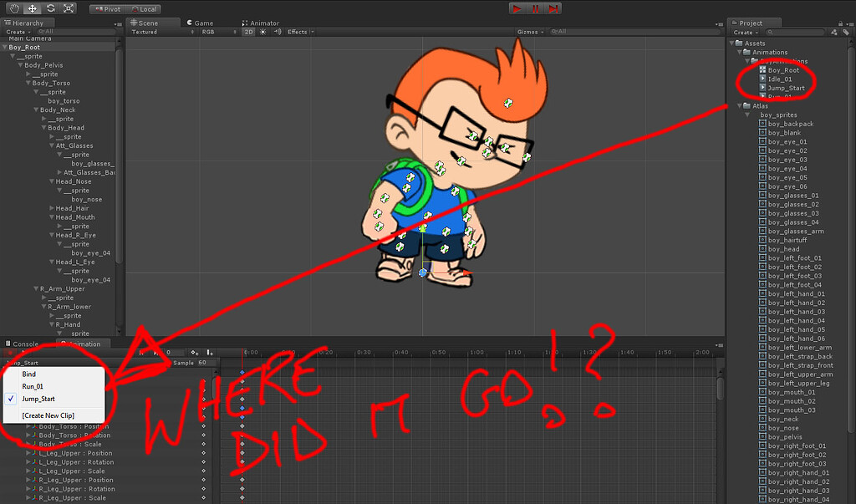Enable the record button in the Animation panel
This screenshot has width=856, height=504.
pyautogui.click(x=11, y=353)
